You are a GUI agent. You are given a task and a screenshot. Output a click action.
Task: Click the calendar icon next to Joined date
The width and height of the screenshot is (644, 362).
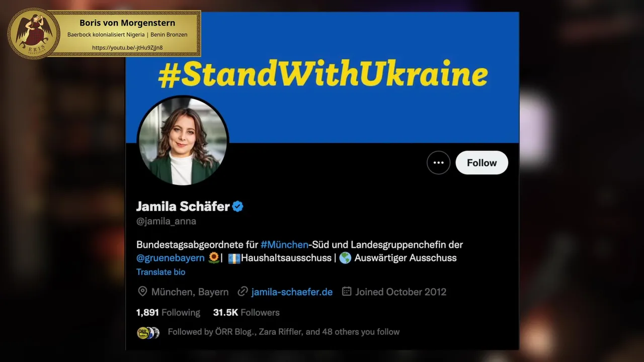tap(347, 292)
